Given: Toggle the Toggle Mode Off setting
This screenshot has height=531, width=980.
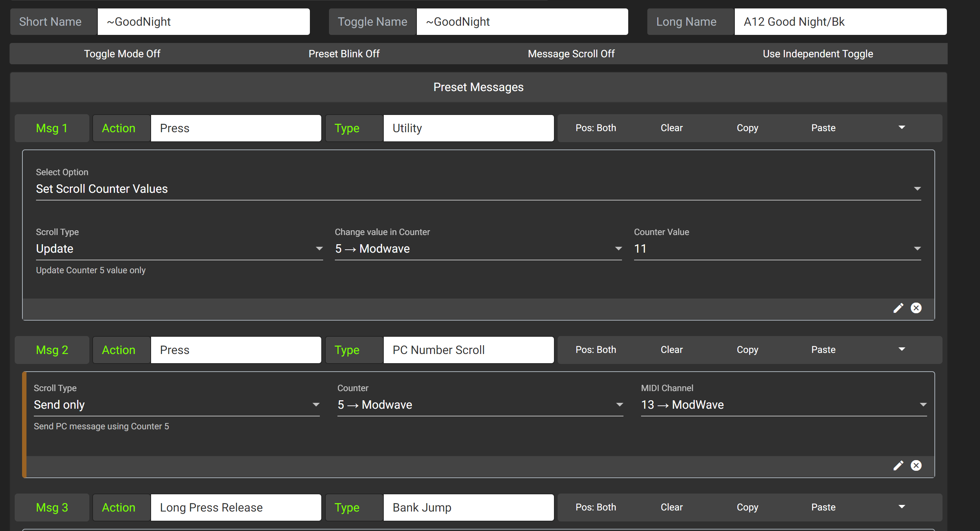Looking at the screenshot, I should pyautogui.click(x=122, y=54).
